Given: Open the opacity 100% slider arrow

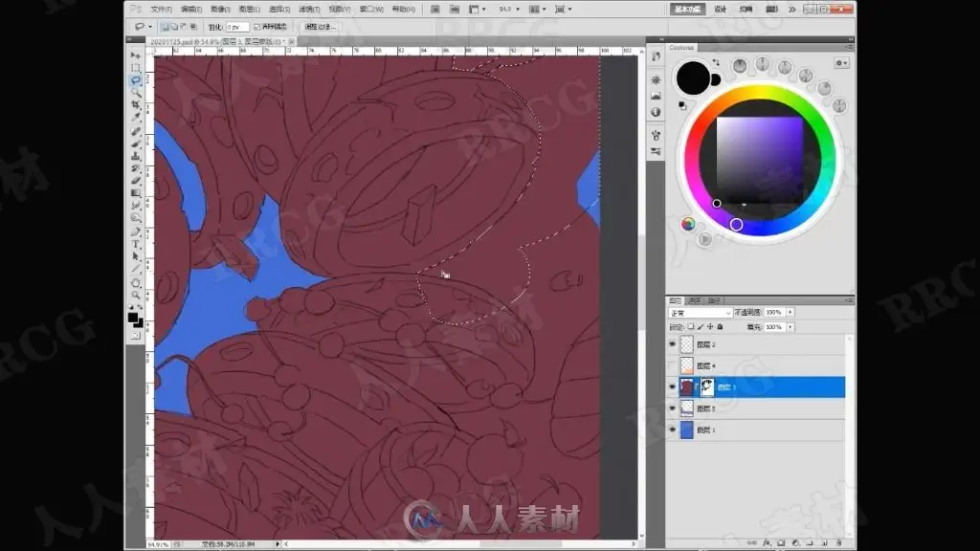Looking at the screenshot, I should 791,313.
